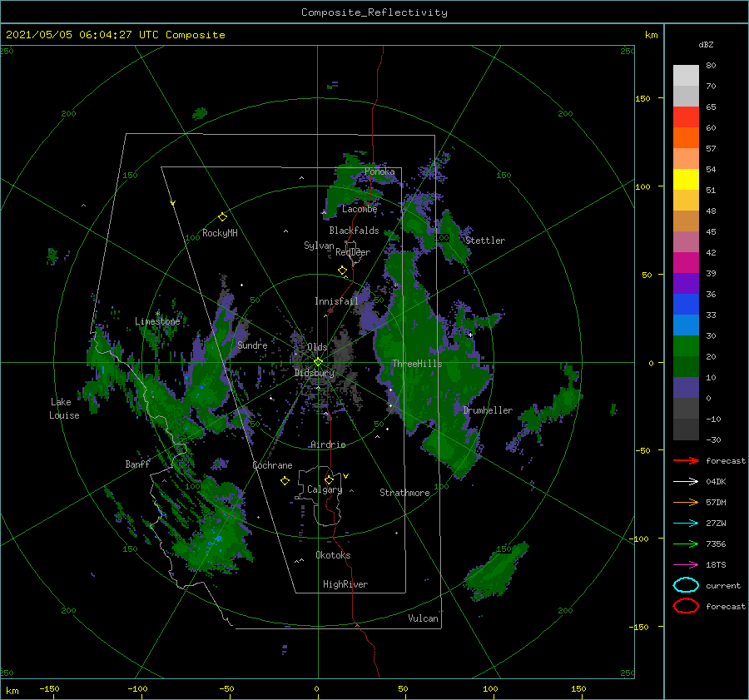Click the RedDeer city label

coord(353,252)
